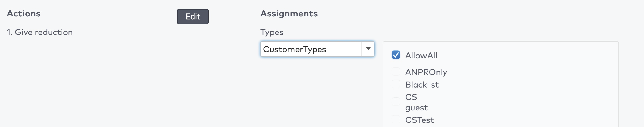The image size is (644, 127).
Task: Click the Types label above the dropdown
Action: point(272,32)
